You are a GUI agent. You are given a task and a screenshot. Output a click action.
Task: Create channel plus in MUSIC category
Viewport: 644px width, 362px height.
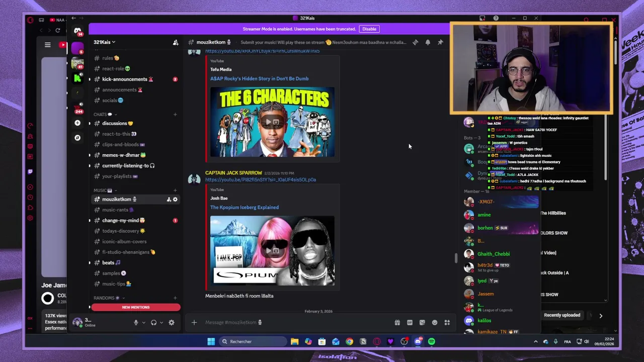[175, 191]
